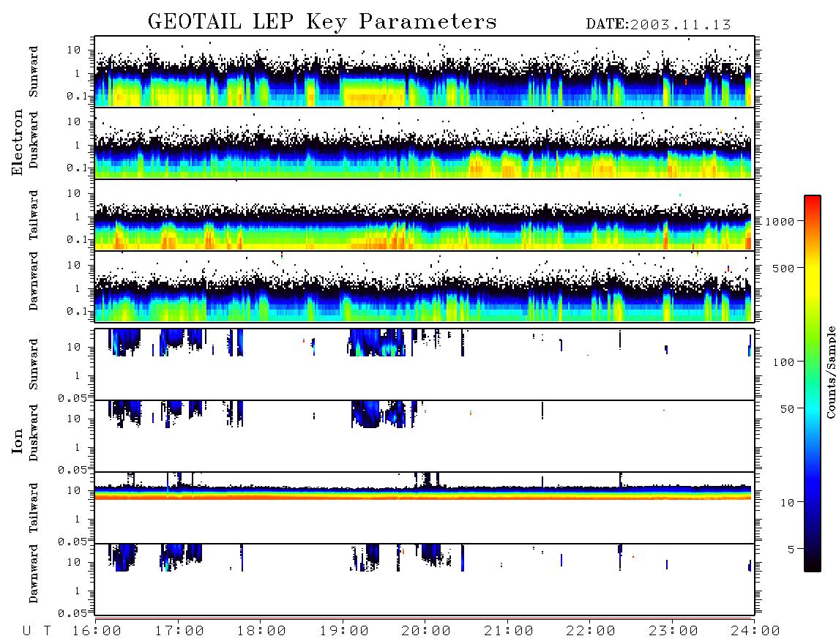Click the 500 colorbar tick label
The height and width of the screenshot is (644, 836).
784,268
